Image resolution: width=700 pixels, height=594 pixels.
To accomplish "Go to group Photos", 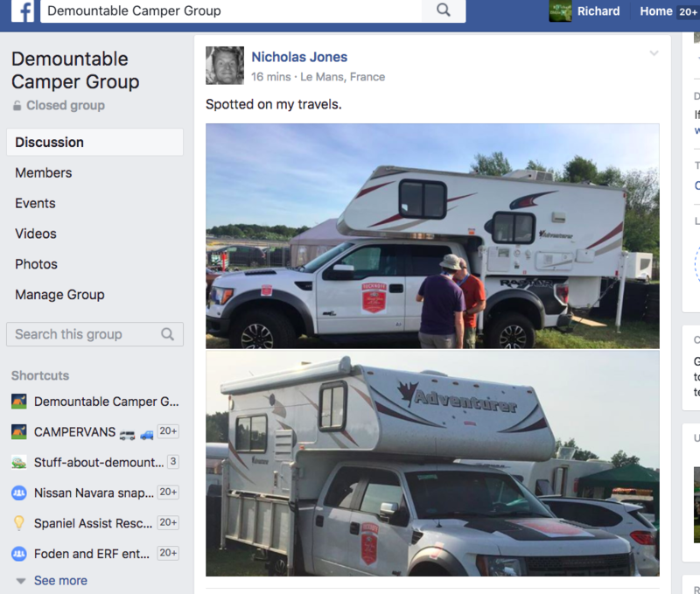I will [x=36, y=264].
